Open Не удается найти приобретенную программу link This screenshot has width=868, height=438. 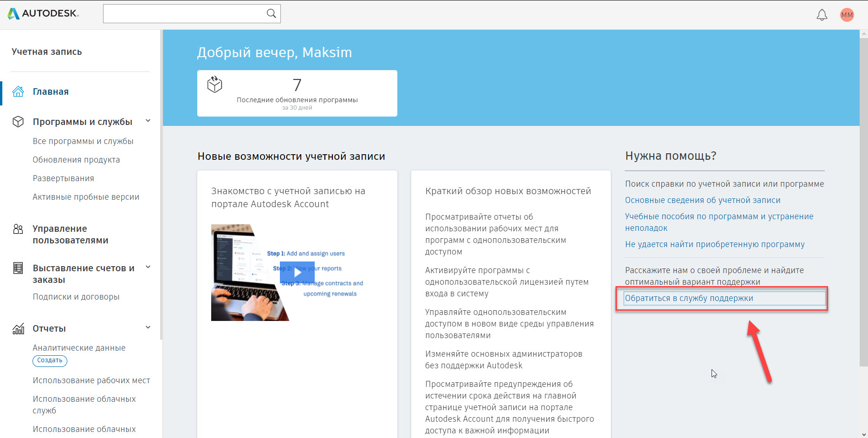(715, 244)
